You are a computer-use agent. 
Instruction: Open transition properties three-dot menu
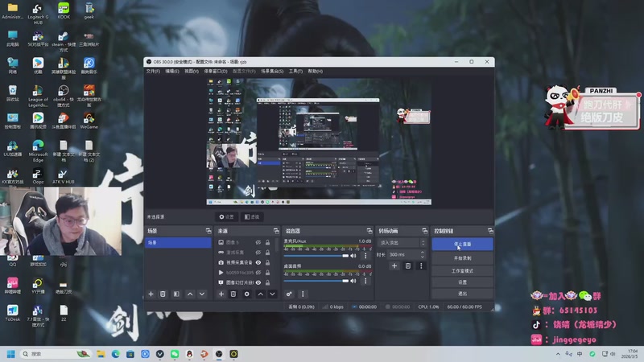pos(421,266)
